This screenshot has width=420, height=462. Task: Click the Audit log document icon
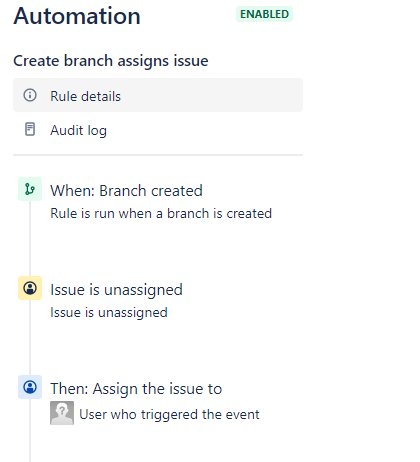point(30,129)
